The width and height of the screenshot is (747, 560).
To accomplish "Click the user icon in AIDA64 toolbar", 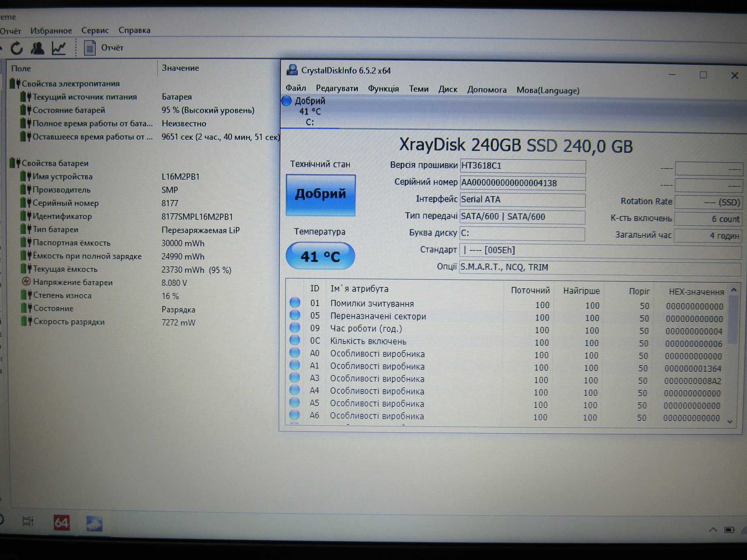I will point(38,48).
